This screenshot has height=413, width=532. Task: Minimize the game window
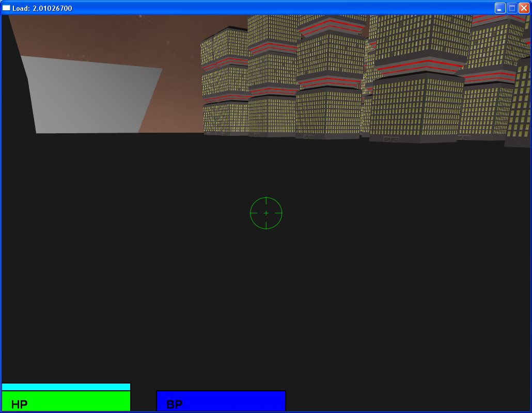click(x=499, y=8)
